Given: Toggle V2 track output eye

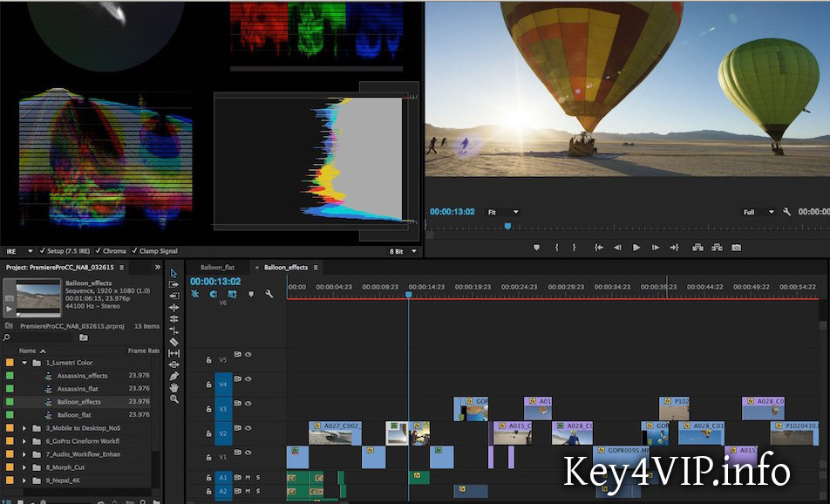Looking at the screenshot, I should pos(248,428).
